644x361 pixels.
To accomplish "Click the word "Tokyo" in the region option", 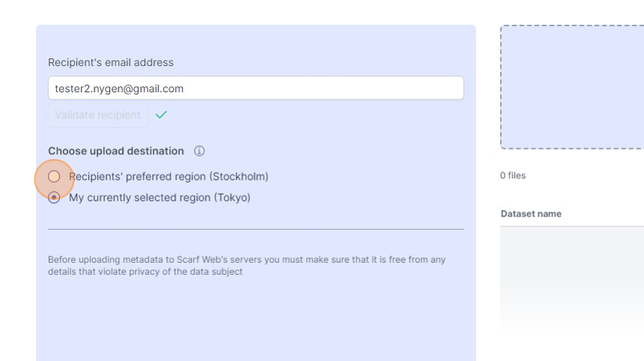I will (231, 198).
